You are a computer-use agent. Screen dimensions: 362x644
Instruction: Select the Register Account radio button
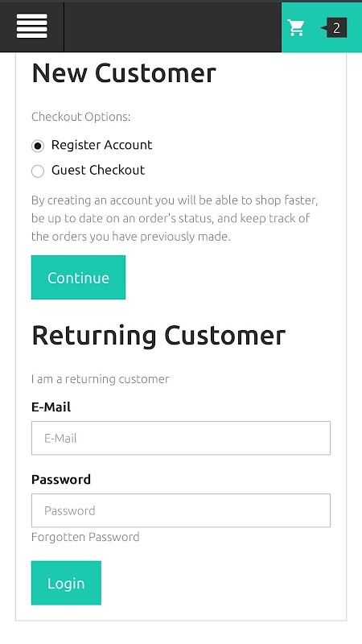coord(37,146)
